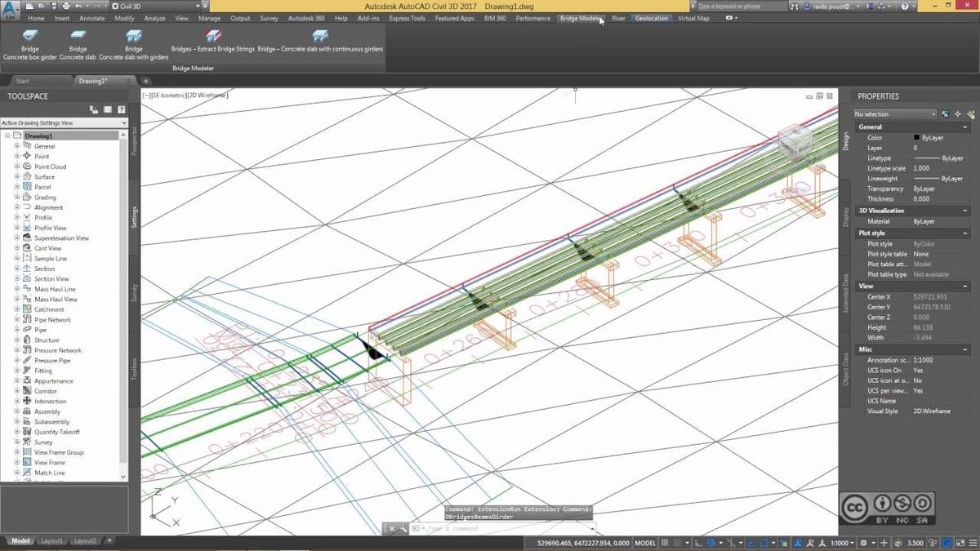
Task: Click the Customization menu icon in status bar
Action: pos(971,542)
